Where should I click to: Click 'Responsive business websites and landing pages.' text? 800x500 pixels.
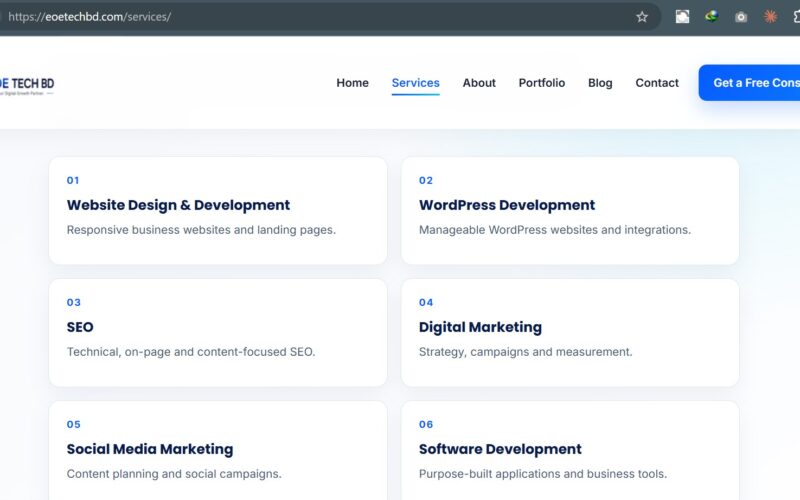(x=201, y=230)
